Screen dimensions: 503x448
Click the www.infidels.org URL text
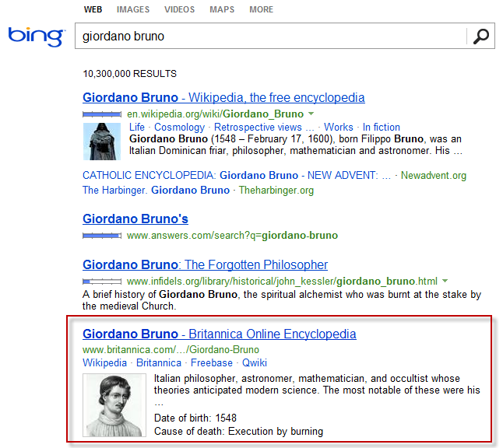point(282,282)
